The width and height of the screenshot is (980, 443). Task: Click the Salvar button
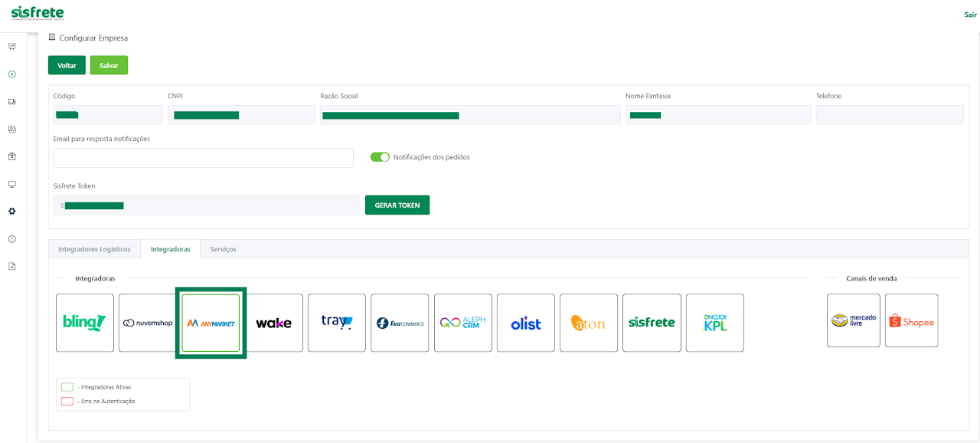click(x=109, y=65)
